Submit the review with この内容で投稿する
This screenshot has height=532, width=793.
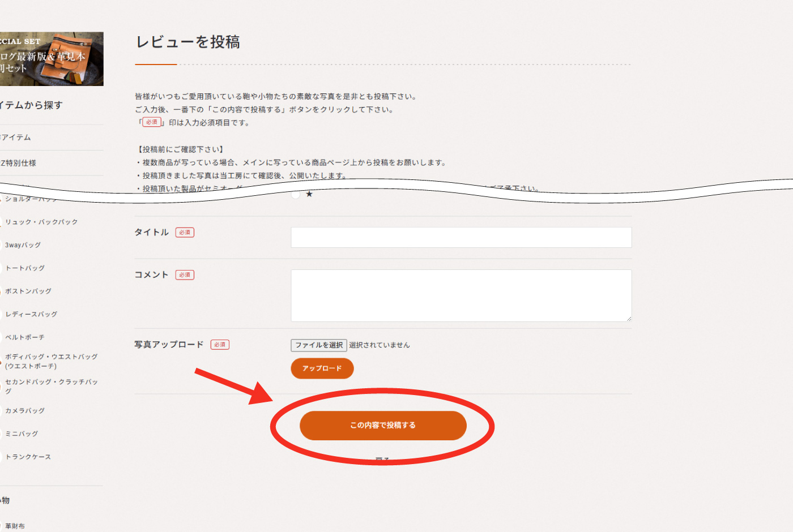pos(383,425)
